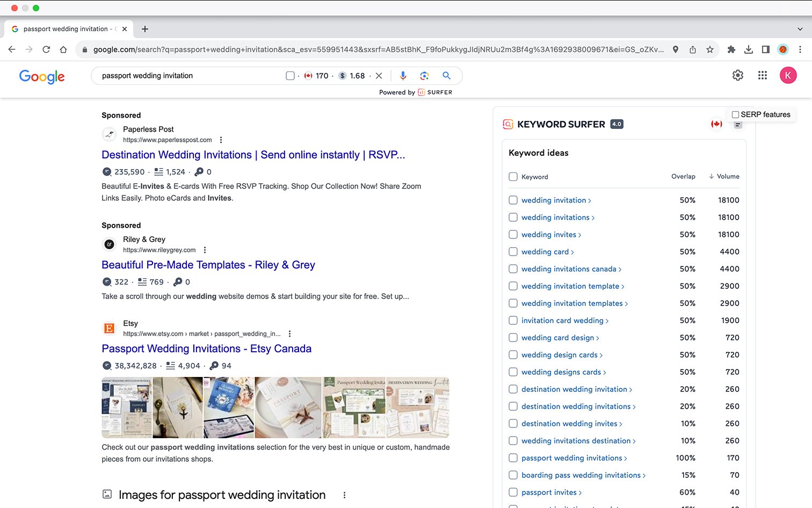Open the browser downloads icon
Image resolution: width=812 pixels, height=508 pixels.
(x=748, y=49)
